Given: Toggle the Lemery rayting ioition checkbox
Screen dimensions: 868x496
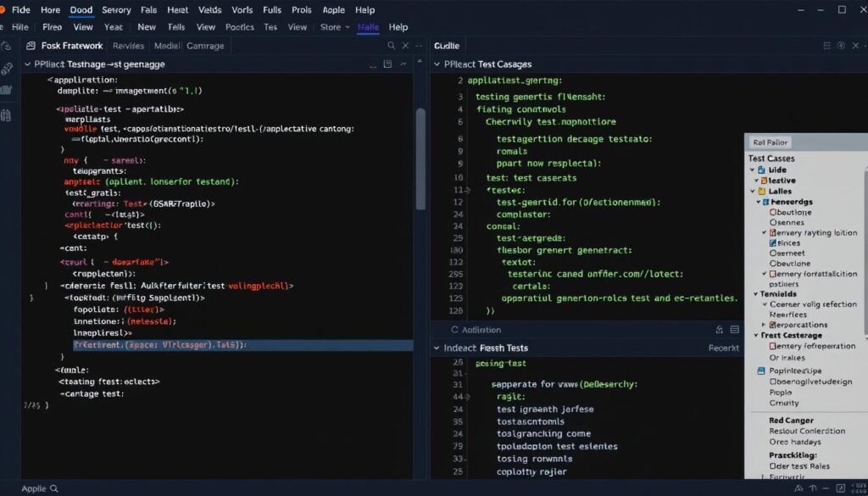Looking at the screenshot, I should pos(773,233).
